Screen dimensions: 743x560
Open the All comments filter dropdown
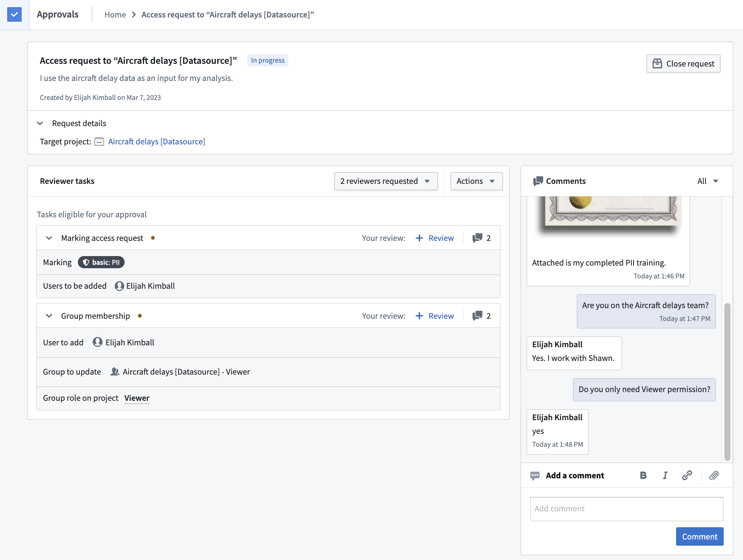point(708,181)
